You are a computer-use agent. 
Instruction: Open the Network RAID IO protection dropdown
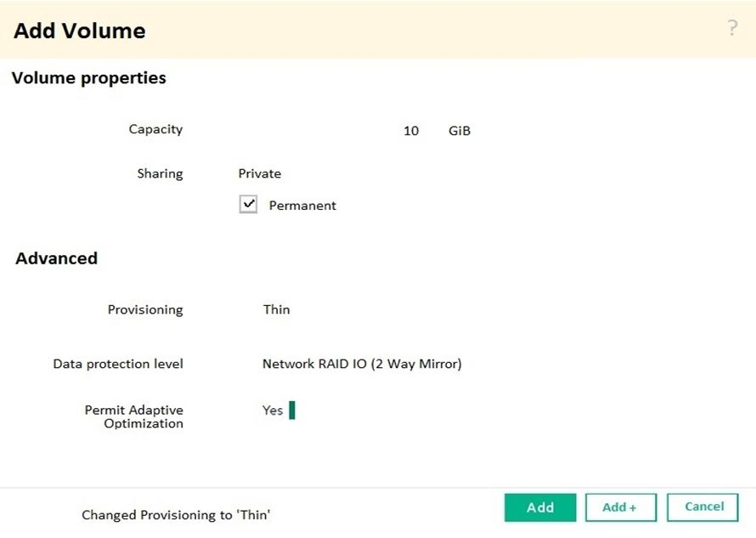[x=362, y=365]
